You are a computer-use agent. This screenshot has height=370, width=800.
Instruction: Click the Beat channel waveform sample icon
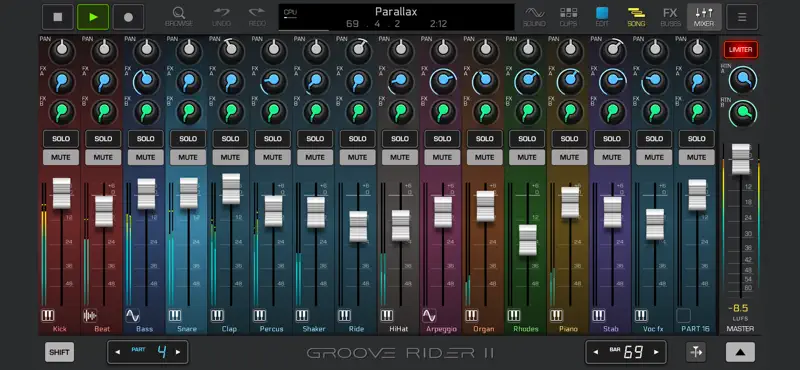click(x=90, y=315)
